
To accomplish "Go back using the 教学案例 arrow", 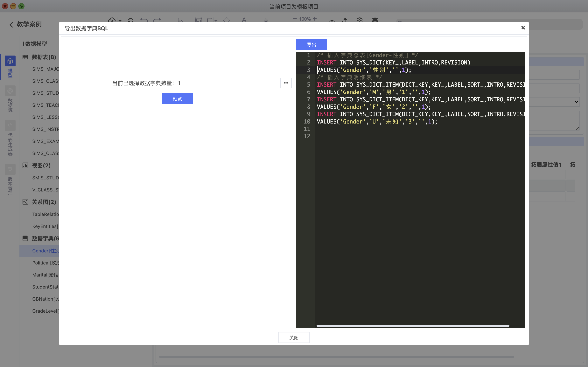I will coord(11,24).
